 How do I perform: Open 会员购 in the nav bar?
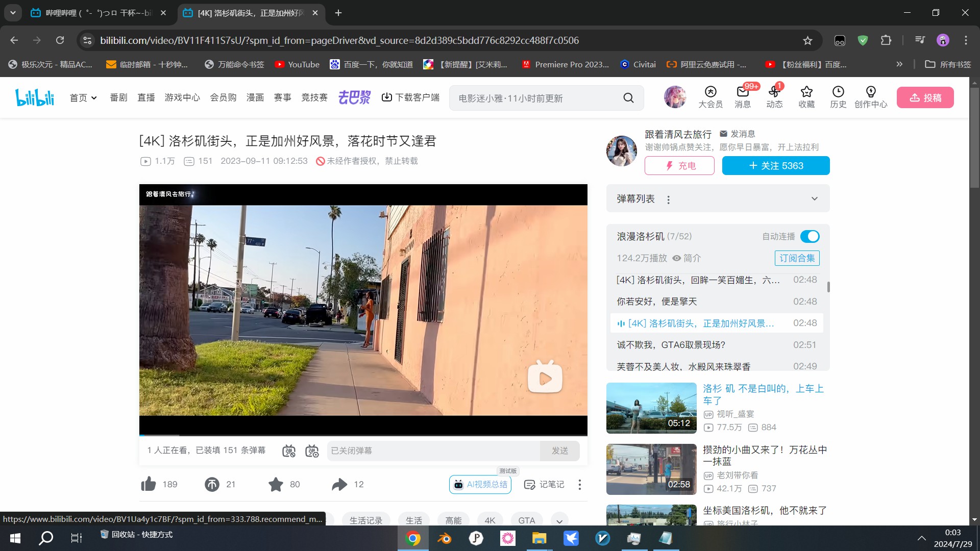tap(223, 97)
